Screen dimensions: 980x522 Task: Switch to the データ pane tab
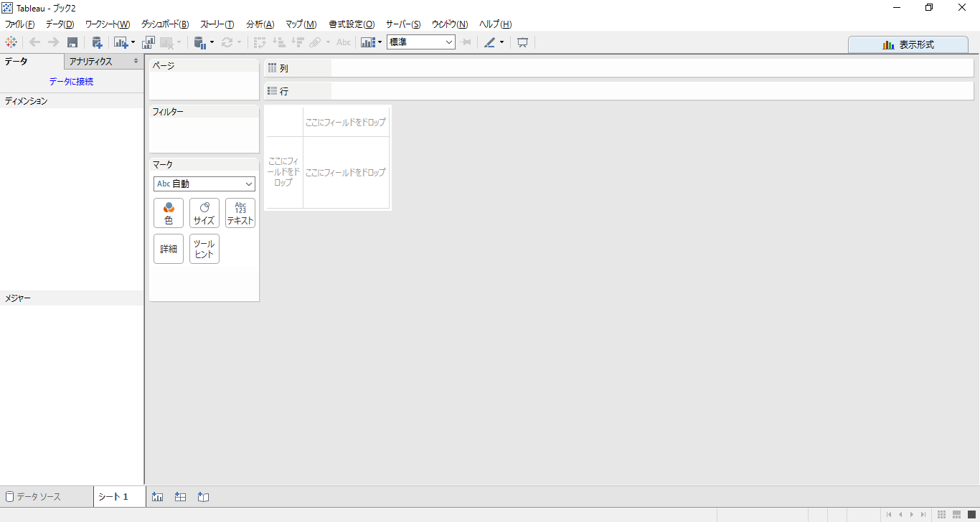[32, 62]
